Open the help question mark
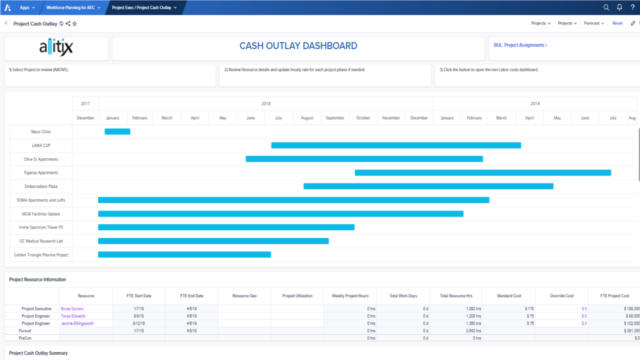 (633, 7)
